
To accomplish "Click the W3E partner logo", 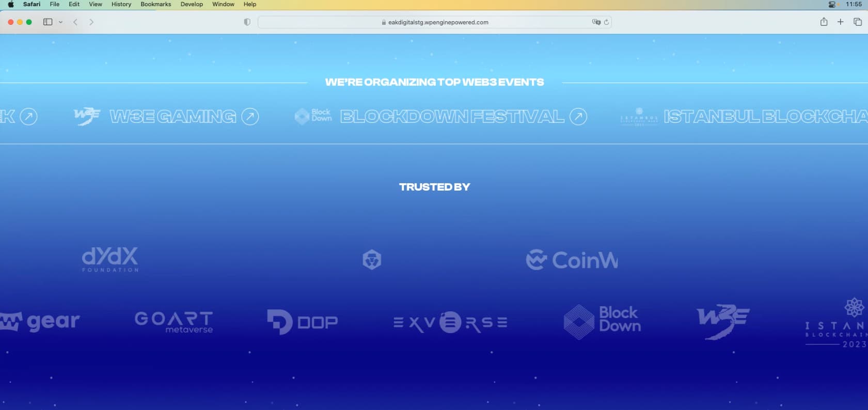I will 723,321.
